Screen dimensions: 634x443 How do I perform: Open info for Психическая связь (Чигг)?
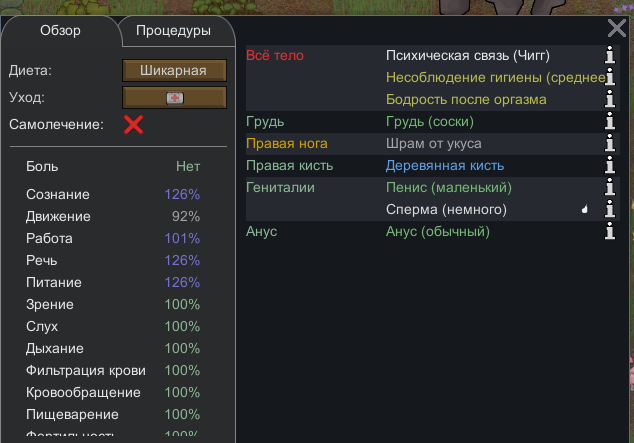(x=608, y=56)
